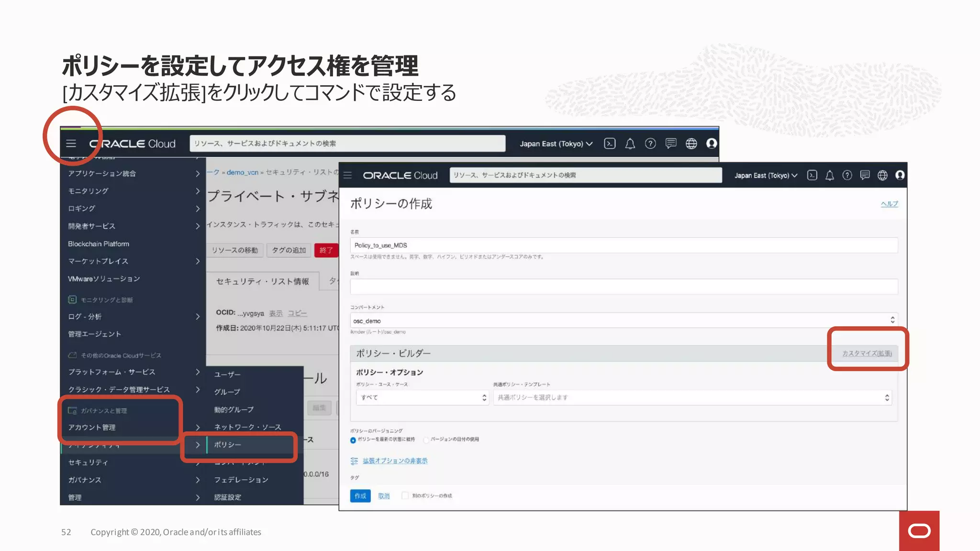Click the 拡張オプションの非表示 settings icon
The height and width of the screenshot is (551, 980).
(x=354, y=461)
